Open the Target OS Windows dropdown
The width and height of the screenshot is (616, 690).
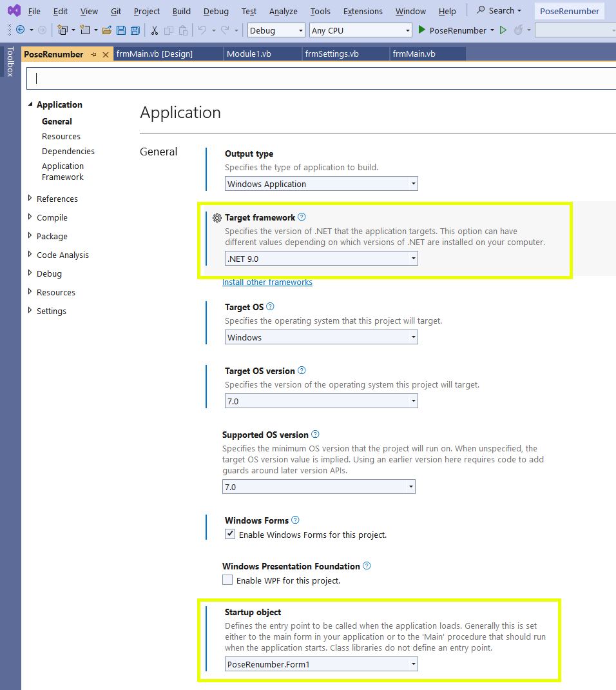[322, 337]
